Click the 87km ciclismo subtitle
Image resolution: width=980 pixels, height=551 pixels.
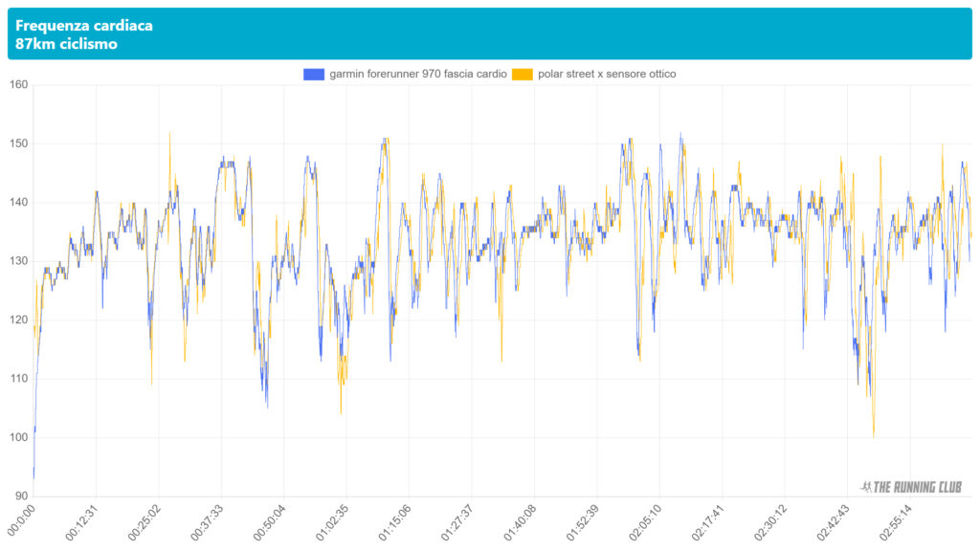(66, 44)
